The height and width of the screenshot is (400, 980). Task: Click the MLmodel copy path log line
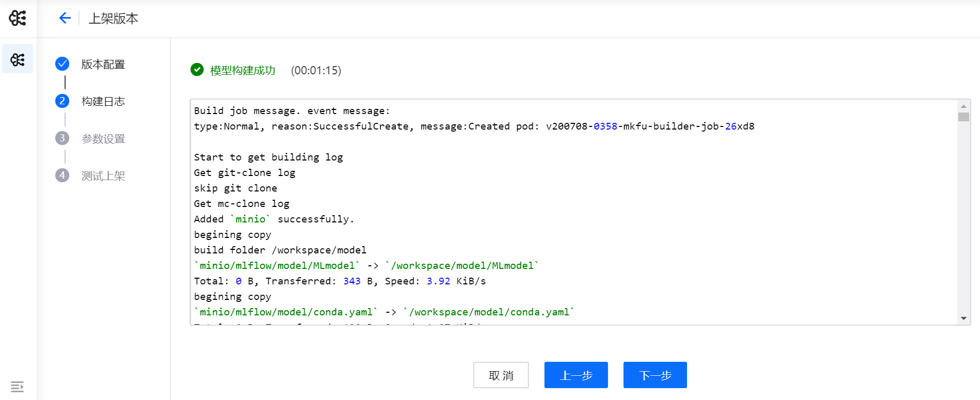[366, 266]
